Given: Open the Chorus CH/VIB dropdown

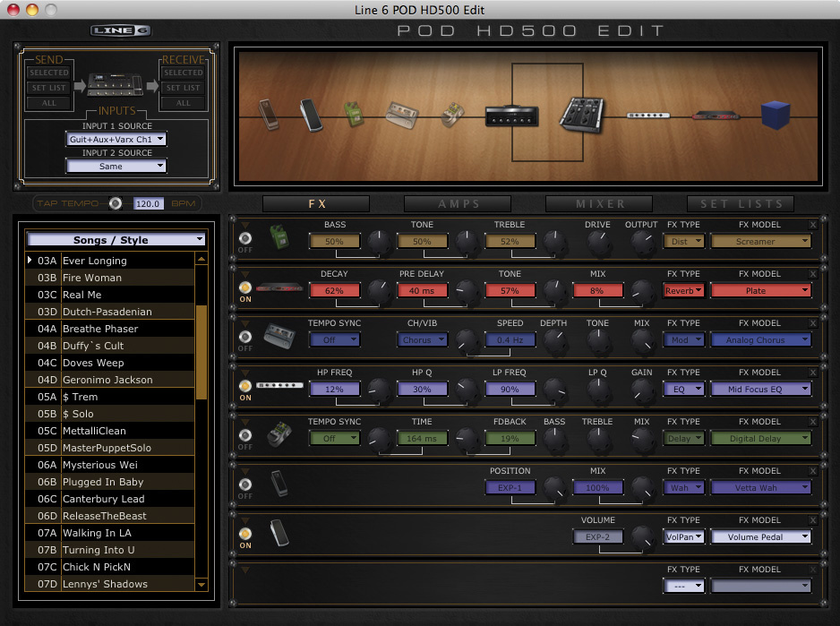Looking at the screenshot, I should (422, 340).
